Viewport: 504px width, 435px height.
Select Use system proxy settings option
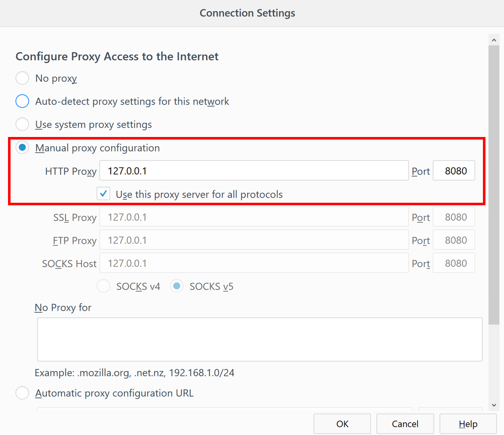[22, 124]
